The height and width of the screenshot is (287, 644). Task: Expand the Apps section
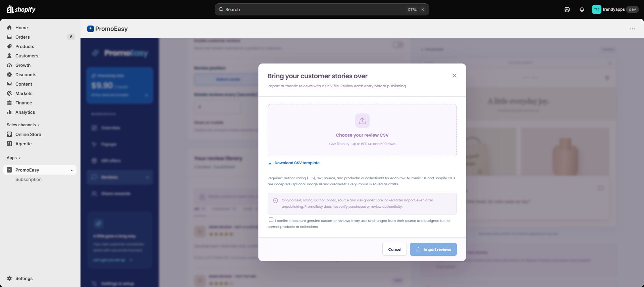click(14, 158)
